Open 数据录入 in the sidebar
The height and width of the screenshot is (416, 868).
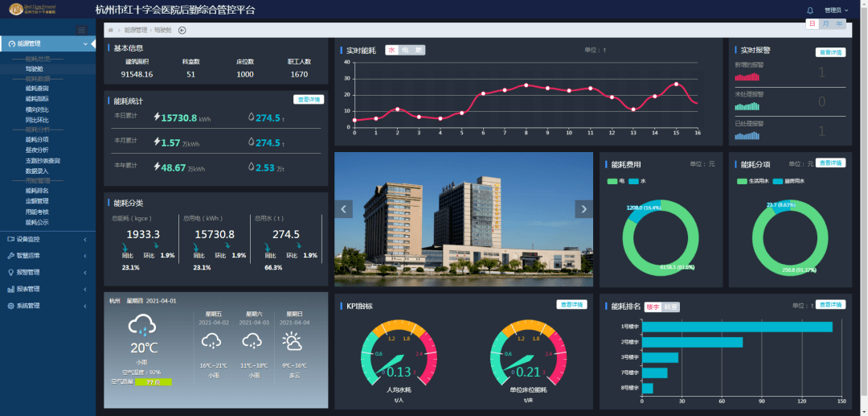click(x=37, y=171)
